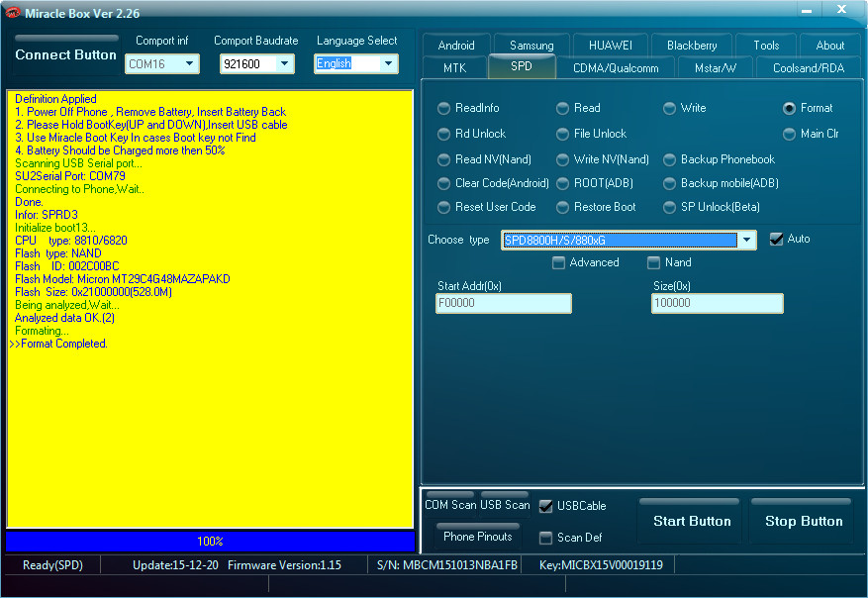Screen dimensions: 868x598
Task: Open the About tab
Action: coord(829,46)
